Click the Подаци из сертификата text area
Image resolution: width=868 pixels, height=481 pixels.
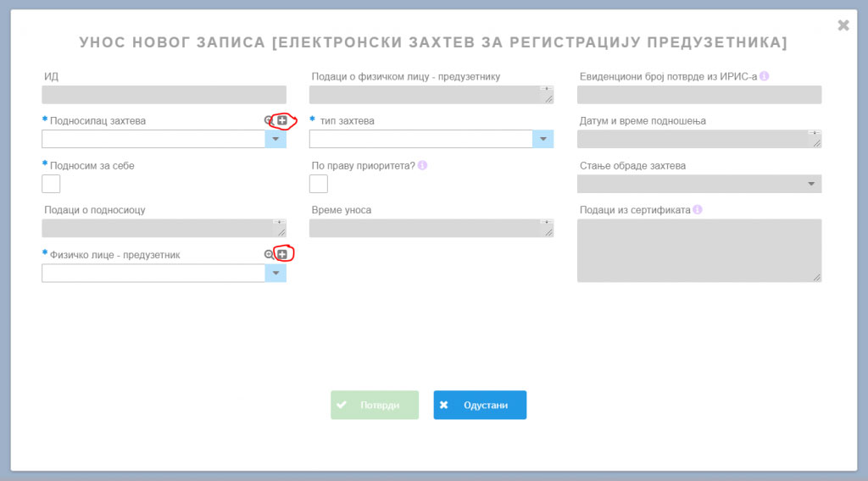pyautogui.click(x=698, y=250)
